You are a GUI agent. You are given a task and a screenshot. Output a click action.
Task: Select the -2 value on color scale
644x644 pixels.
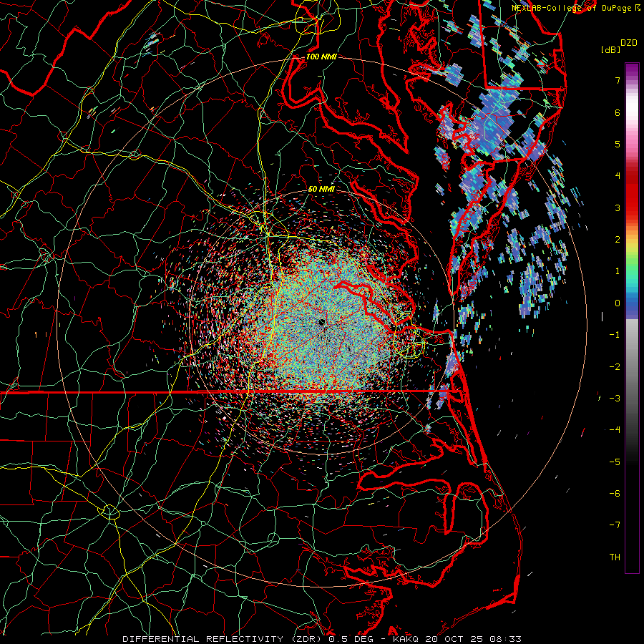[615, 367]
